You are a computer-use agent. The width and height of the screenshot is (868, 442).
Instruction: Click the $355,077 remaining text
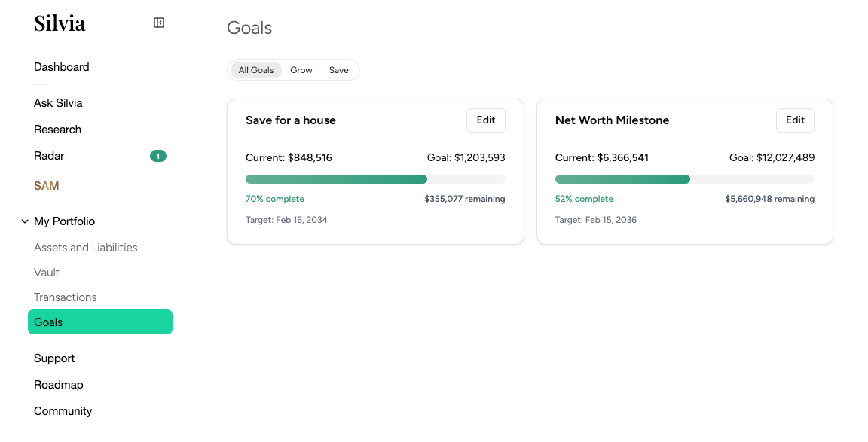[x=465, y=199]
